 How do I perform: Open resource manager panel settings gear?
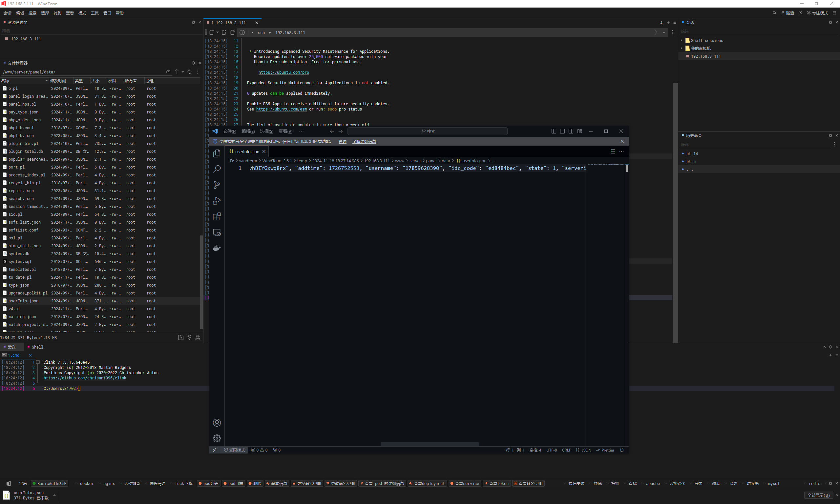[194, 22]
